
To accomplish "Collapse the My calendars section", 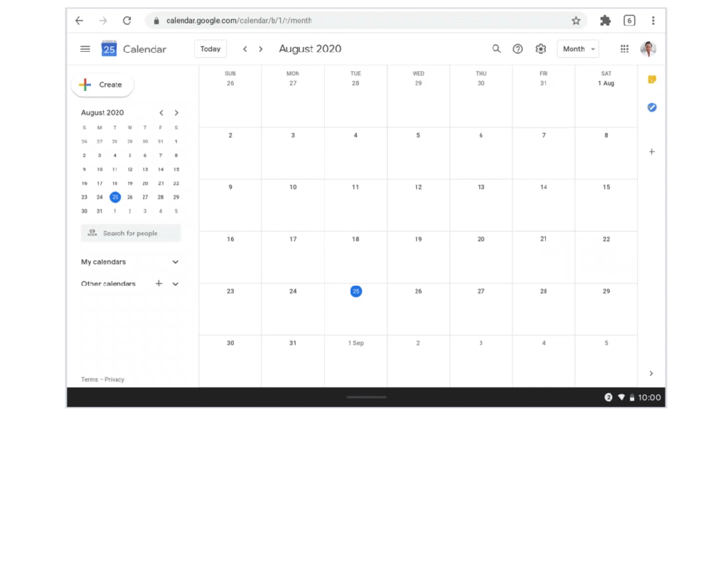I will 176,262.
